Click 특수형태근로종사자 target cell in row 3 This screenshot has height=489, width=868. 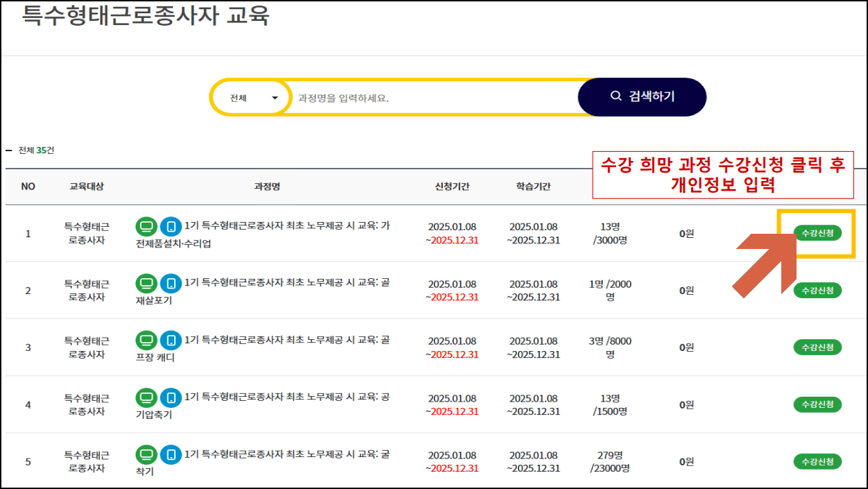tap(87, 348)
